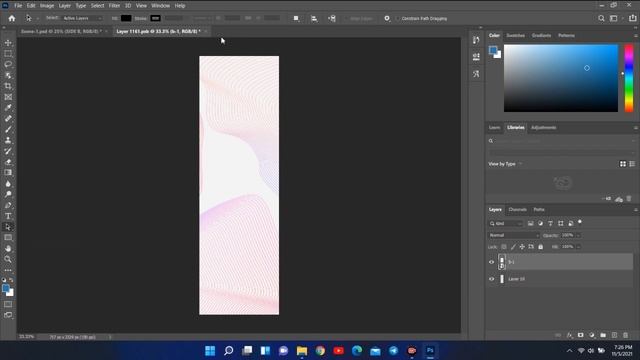Select the Zoom tool
This screenshot has width=640, height=360.
(x=8, y=259)
